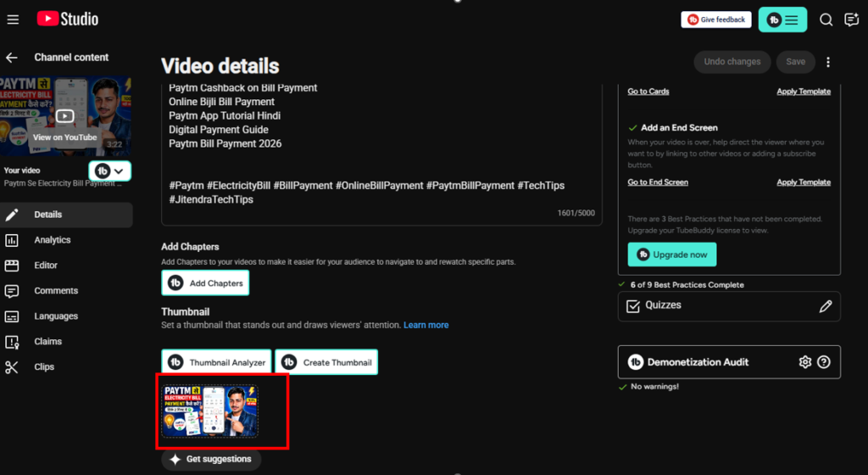Launch the Thumbnail Analyzer
The height and width of the screenshot is (475, 868).
[x=216, y=362]
